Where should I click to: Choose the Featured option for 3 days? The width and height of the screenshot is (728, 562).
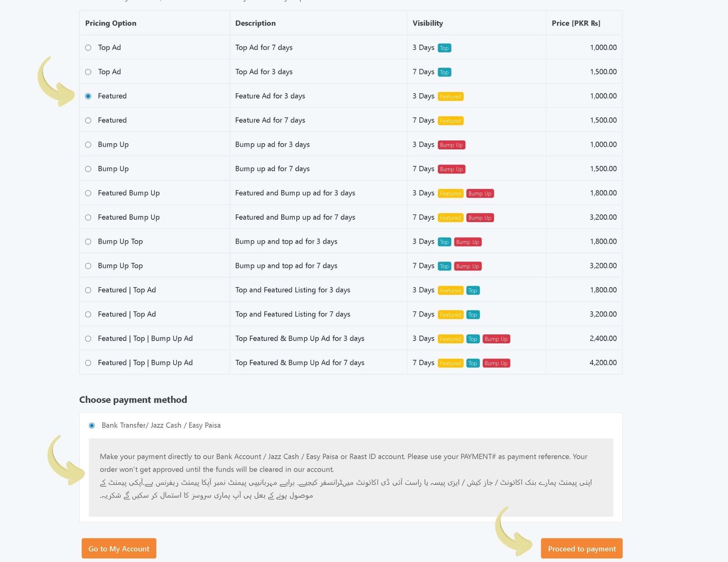point(88,96)
